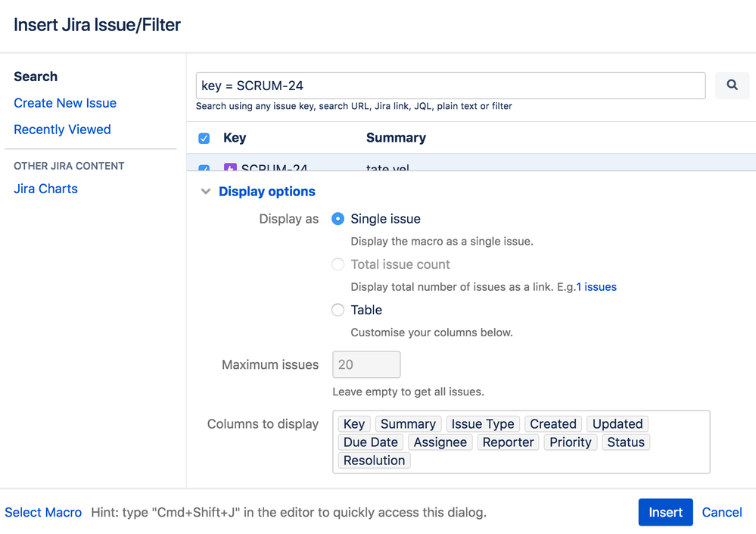Click the Key column tag
Screen dimensions: 756x534
click(354, 424)
